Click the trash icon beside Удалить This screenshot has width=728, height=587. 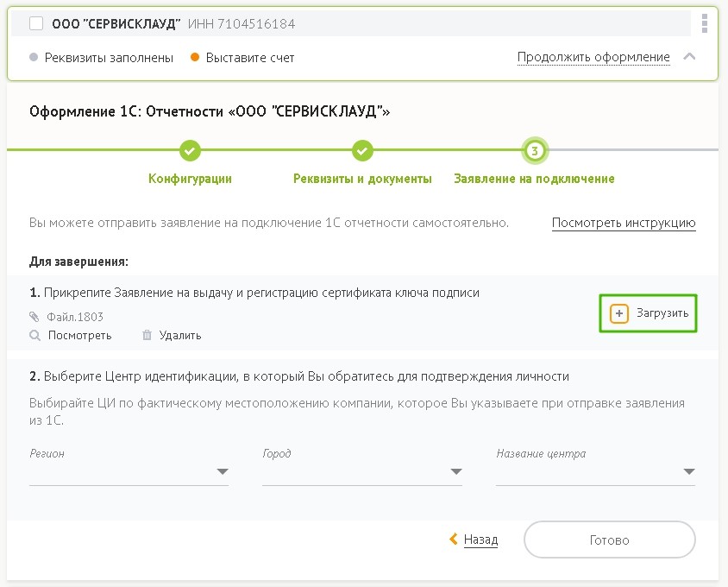pyautogui.click(x=147, y=335)
